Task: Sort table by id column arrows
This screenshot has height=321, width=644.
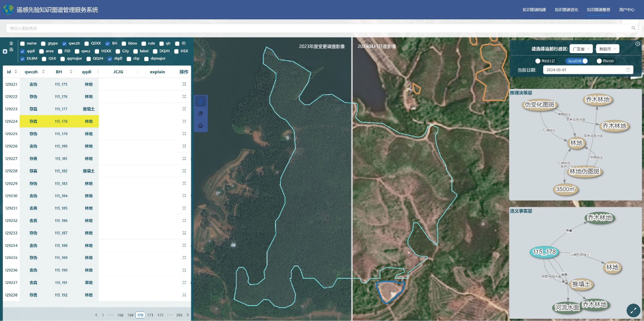Action: pos(16,72)
